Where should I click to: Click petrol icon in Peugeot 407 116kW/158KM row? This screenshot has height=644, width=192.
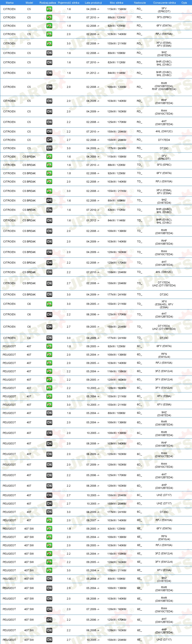pyautogui.click(x=49, y=371)
